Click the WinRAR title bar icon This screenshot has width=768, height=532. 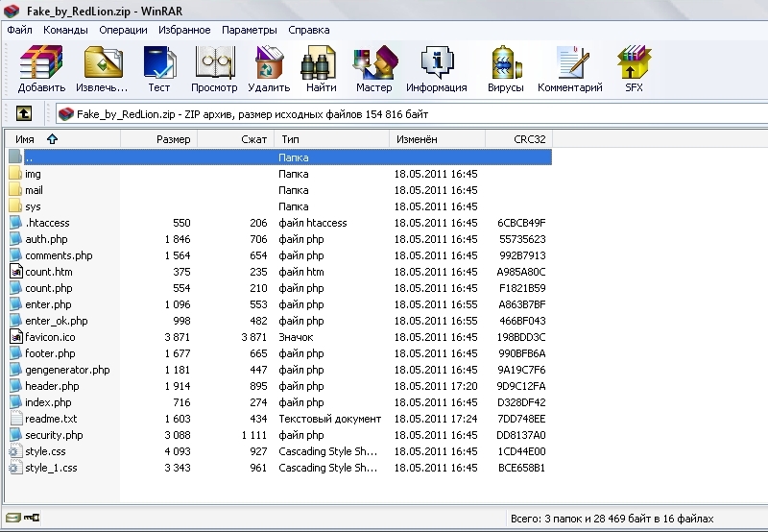pos(11,11)
